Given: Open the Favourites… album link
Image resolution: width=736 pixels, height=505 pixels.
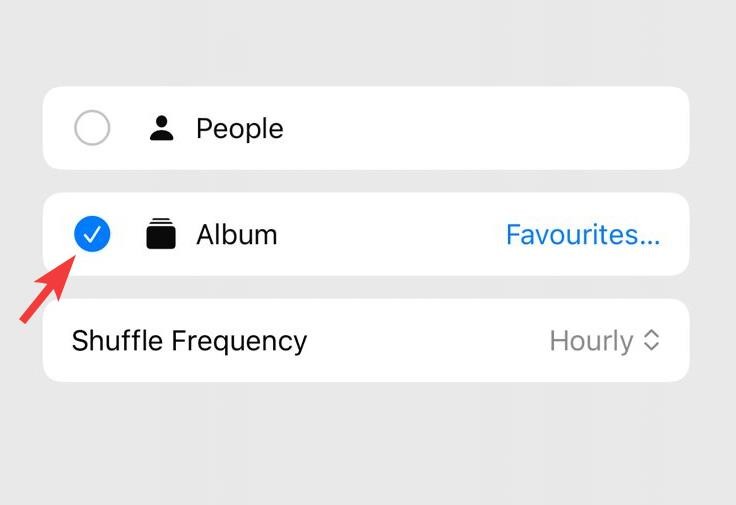Looking at the screenshot, I should pos(582,235).
